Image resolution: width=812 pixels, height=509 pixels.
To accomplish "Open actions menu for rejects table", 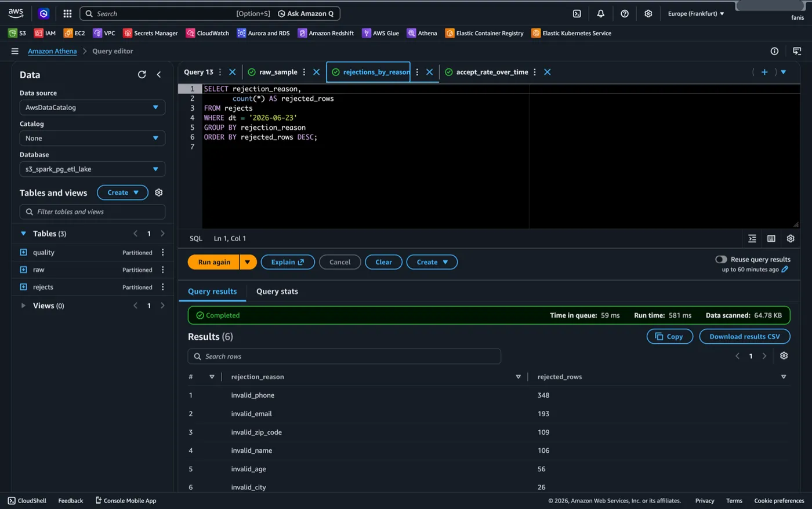I will [163, 287].
